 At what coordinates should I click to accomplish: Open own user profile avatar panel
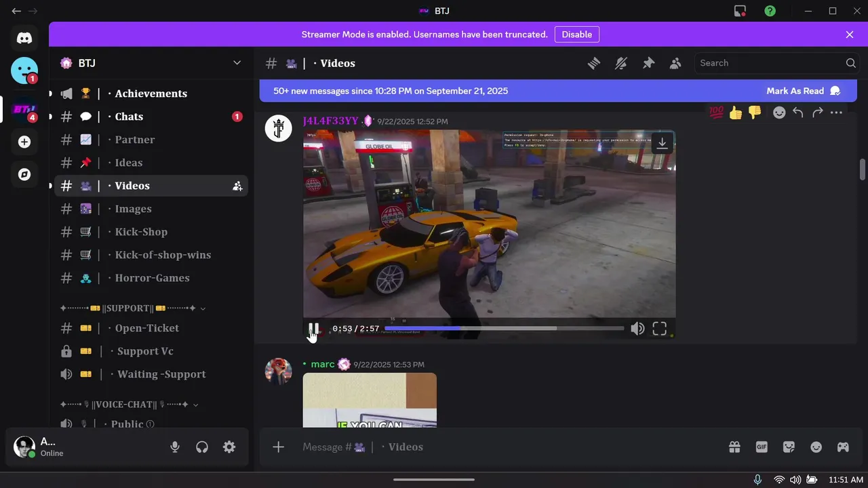(24, 447)
